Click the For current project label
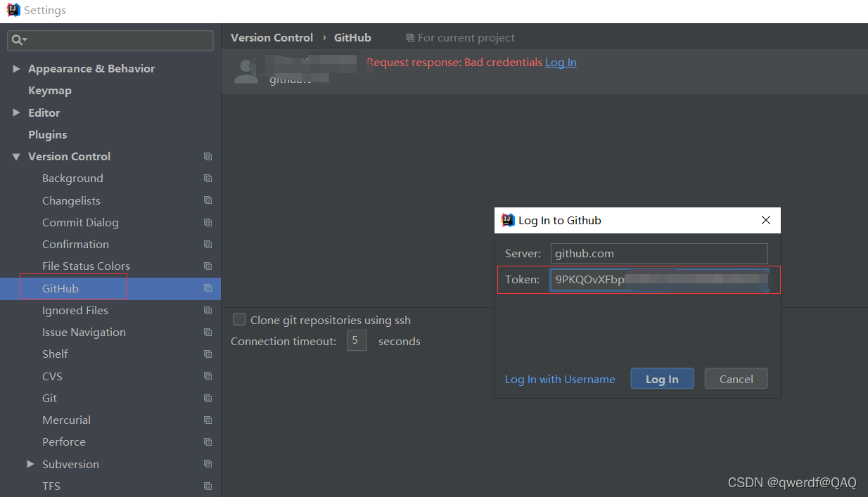Screen dimensions: 868x497 click(x=466, y=38)
